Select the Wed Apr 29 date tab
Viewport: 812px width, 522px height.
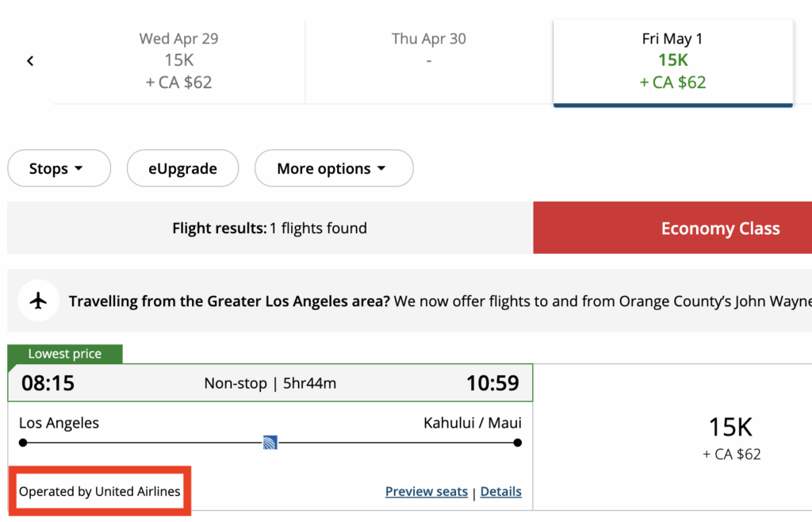point(178,60)
